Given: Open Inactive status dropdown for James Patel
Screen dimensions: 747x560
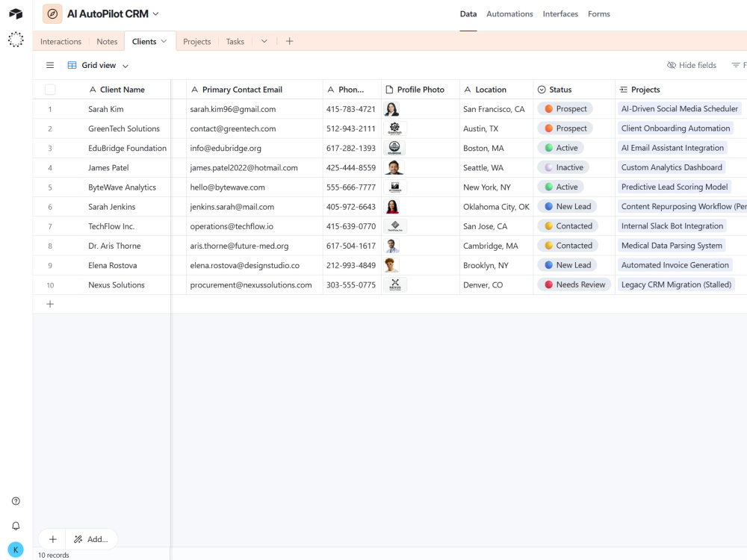Looking at the screenshot, I should click(x=563, y=167).
